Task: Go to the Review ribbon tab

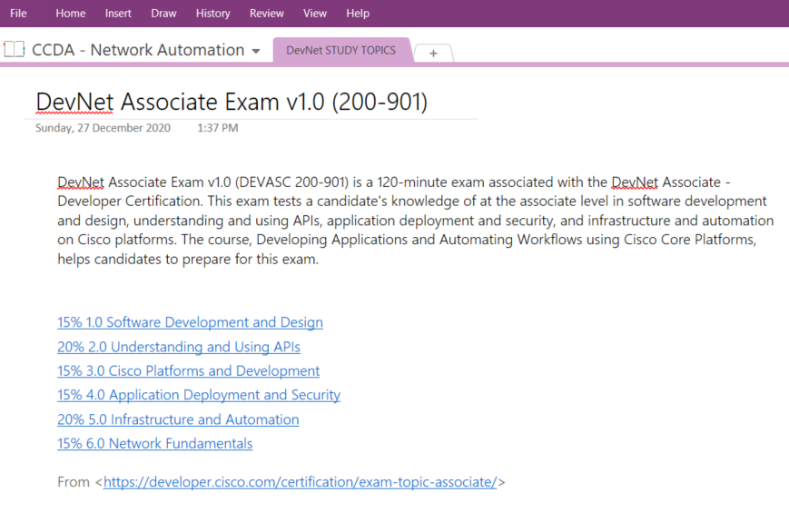Action: coord(267,13)
